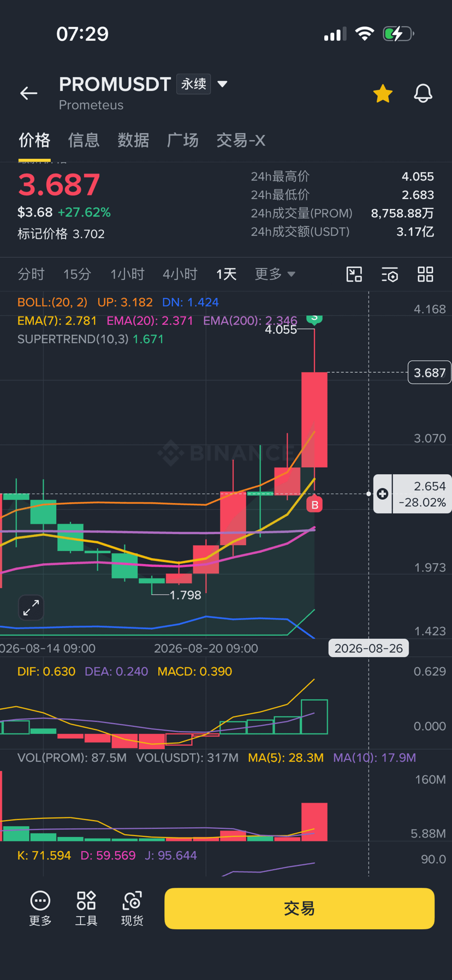452x980 pixels.
Task: Open chart indicator settings icon
Action: pyautogui.click(x=390, y=274)
